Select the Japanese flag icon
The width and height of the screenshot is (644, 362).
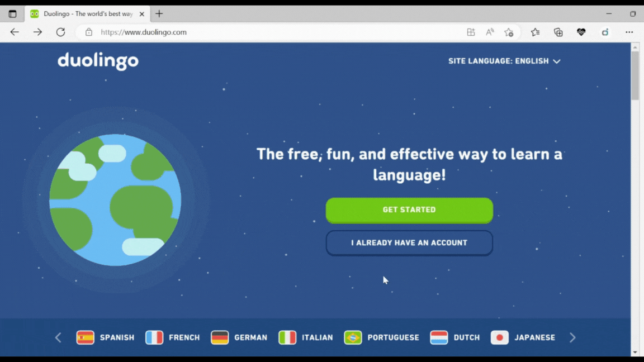499,337
